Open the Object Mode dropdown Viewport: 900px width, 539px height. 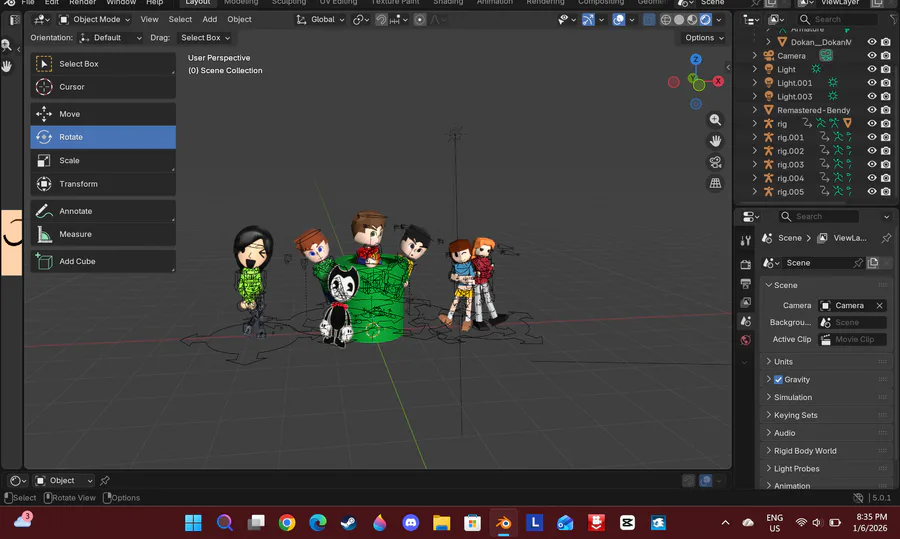pos(95,20)
